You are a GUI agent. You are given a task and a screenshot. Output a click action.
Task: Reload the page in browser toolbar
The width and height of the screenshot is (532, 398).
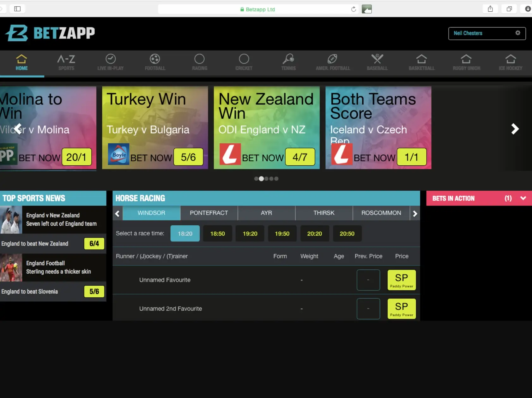354,9
